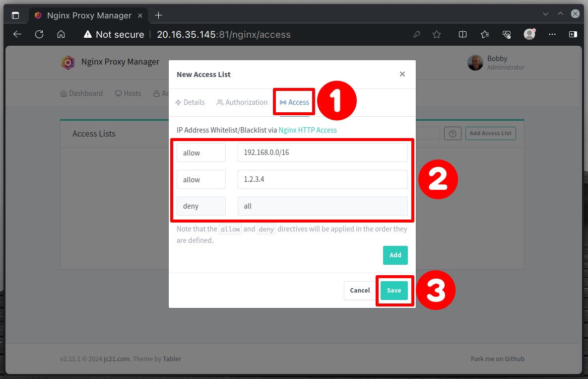
Task: Click the browser address bar URL
Action: (223, 35)
